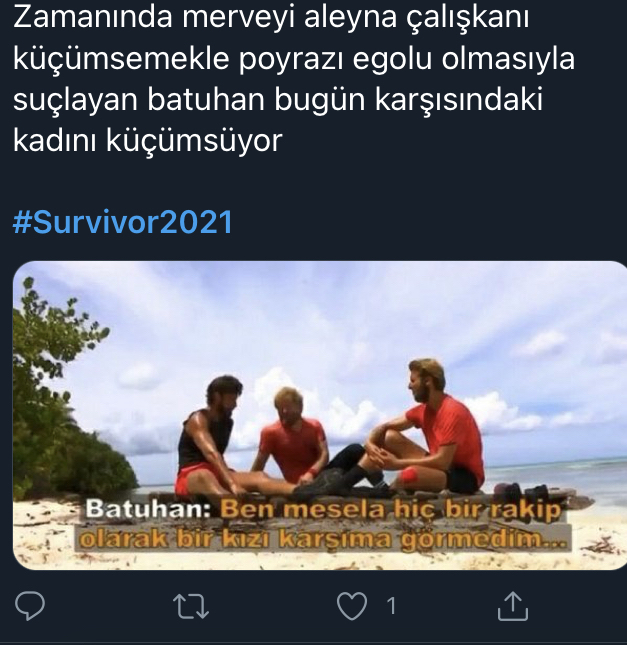Open the #Survivor2021 hashtag link
Screen dimensions: 627x645
pyautogui.click(x=123, y=222)
